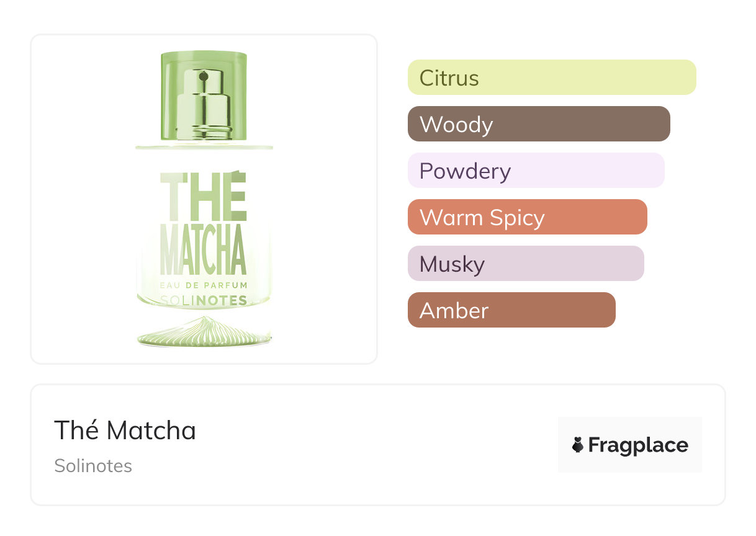Open the Thé Matcha title link

tap(125, 430)
